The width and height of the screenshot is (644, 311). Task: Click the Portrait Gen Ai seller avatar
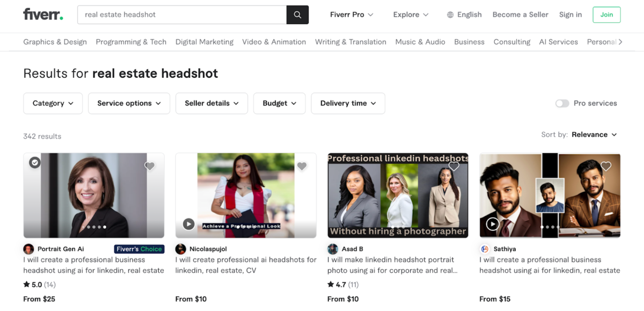pos(28,249)
